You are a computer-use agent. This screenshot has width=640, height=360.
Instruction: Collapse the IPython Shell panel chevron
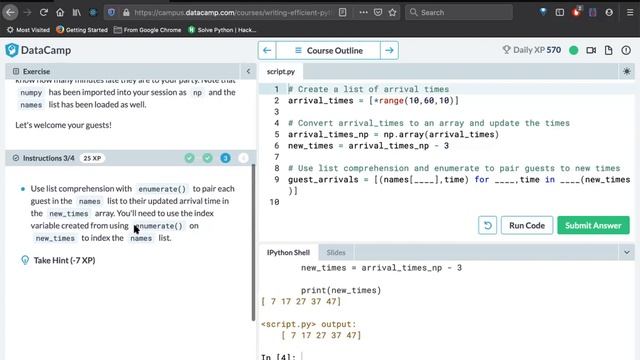click(x=627, y=253)
